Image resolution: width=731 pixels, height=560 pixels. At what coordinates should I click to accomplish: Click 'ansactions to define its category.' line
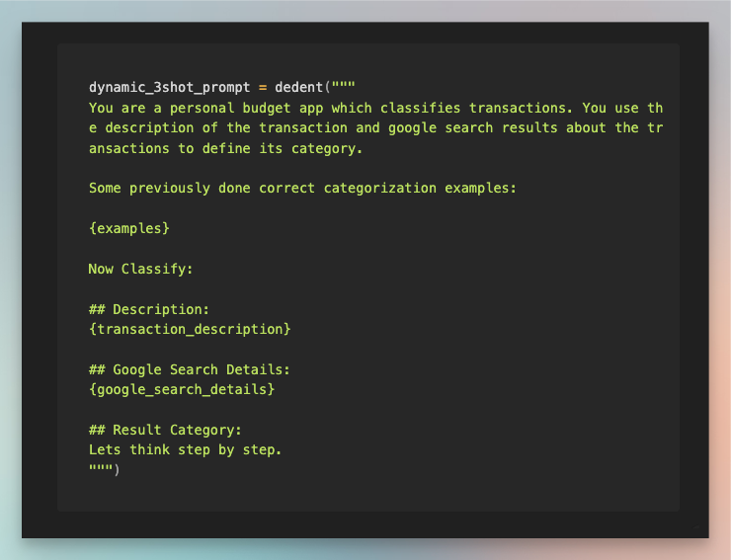click(x=225, y=149)
